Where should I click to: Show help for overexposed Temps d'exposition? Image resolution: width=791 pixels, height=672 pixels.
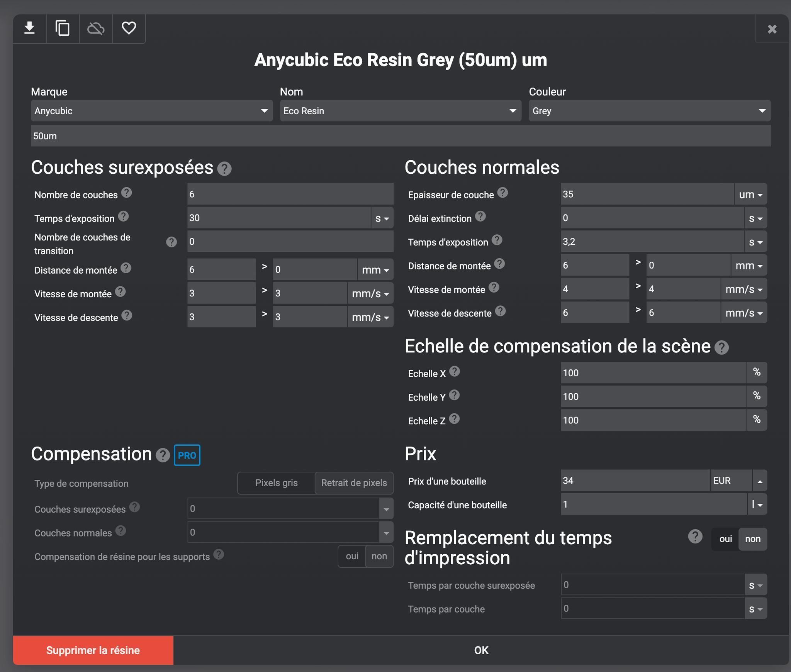click(x=123, y=216)
